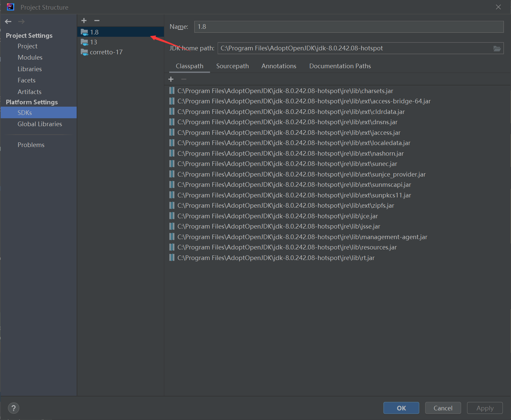Click the forward navigation arrow

pos(21,21)
